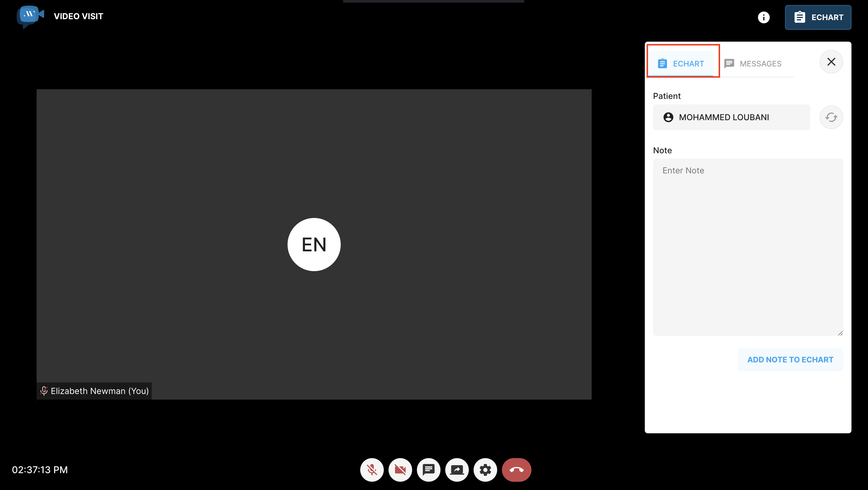Refresh the patient with the sync icon
The image size is (868, 490).
click(x=831, y=117)
